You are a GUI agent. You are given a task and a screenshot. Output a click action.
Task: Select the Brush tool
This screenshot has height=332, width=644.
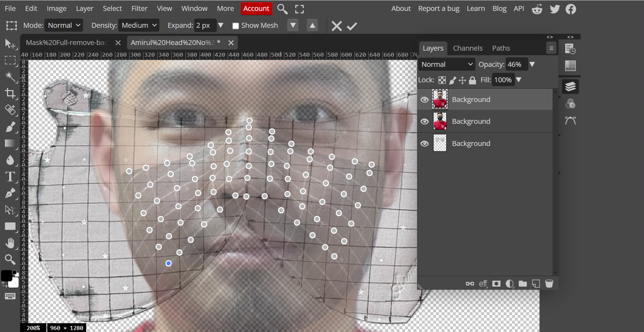[10, 126]
